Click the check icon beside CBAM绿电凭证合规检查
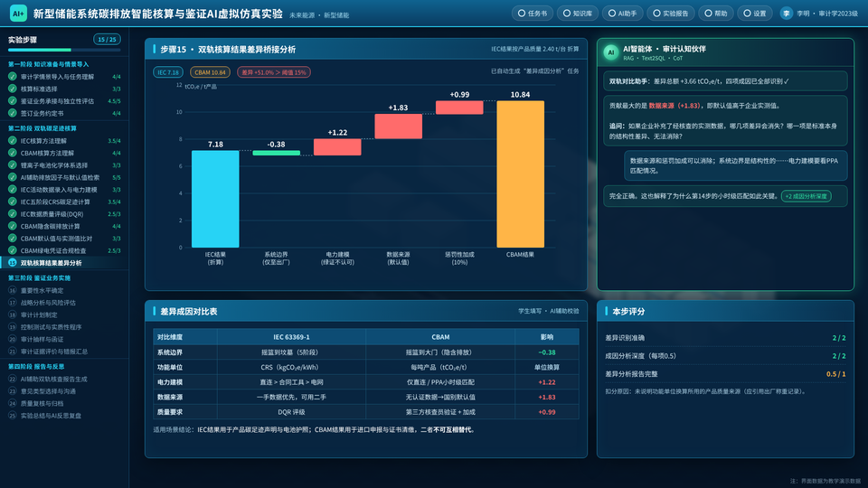The width and height of the screenshot is (868, 488). [12, 250]
